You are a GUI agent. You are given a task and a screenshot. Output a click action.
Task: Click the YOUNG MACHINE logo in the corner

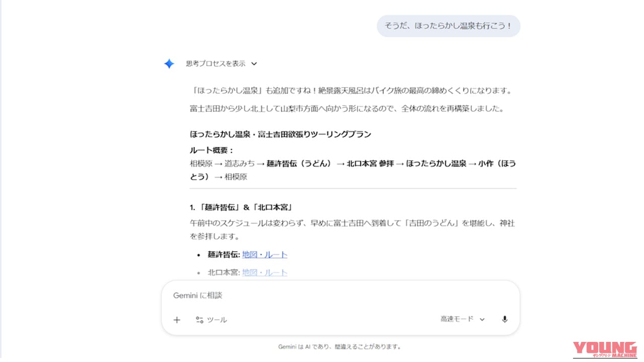[606, 349]
